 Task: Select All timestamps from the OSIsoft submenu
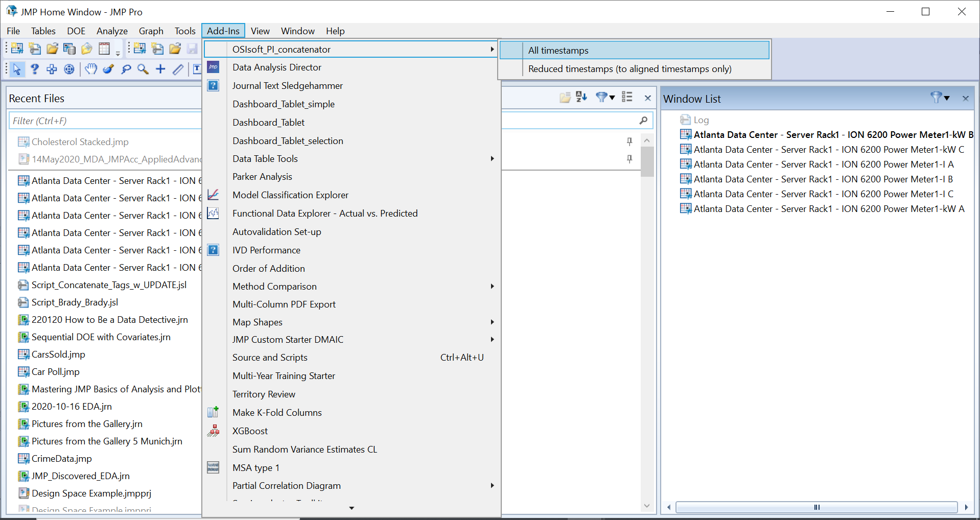pos(558,50)
